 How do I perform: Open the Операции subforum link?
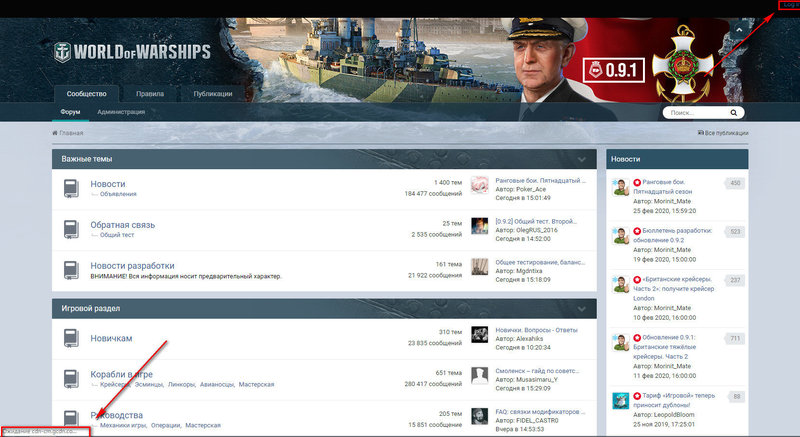[x=165, y=425]
